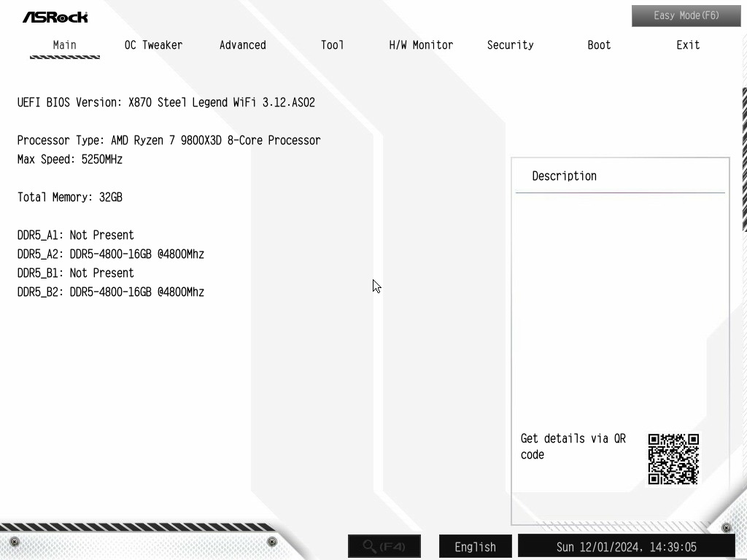Click the right-edge striped scrollbar
This screenshot has width=747, height=560.
(744, 160)
